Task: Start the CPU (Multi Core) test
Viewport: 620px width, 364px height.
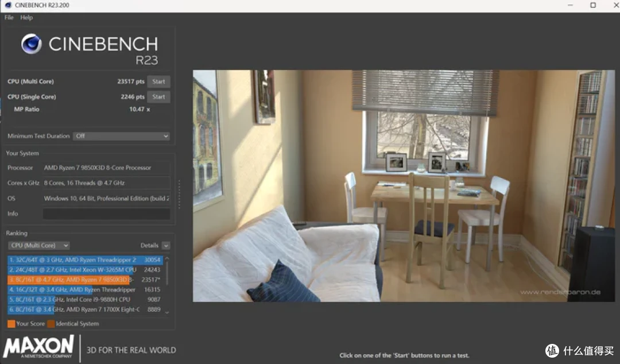Action: pos(158,82)
